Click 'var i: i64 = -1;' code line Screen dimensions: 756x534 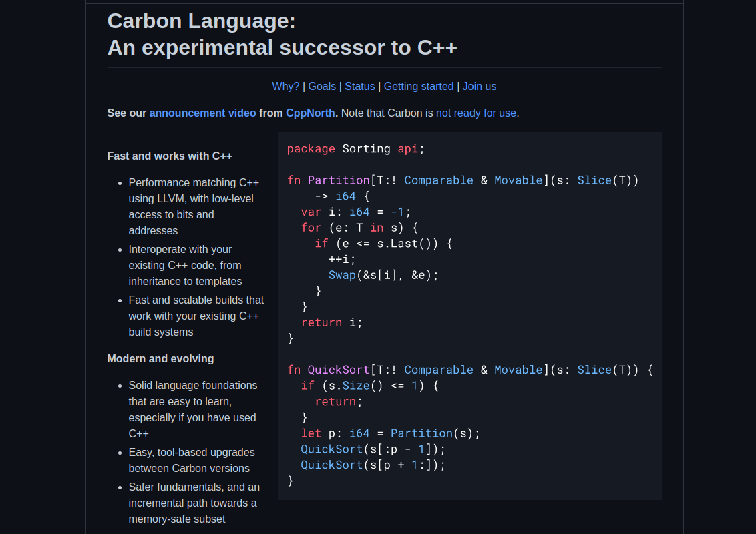[x=356, y=212]
